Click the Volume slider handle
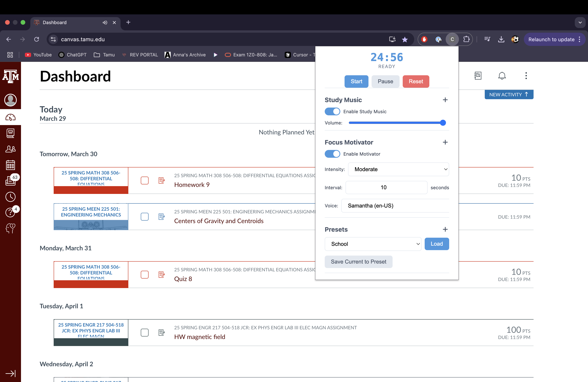The height and width of the screenshot is (382, 588). (x=443, y=123)
